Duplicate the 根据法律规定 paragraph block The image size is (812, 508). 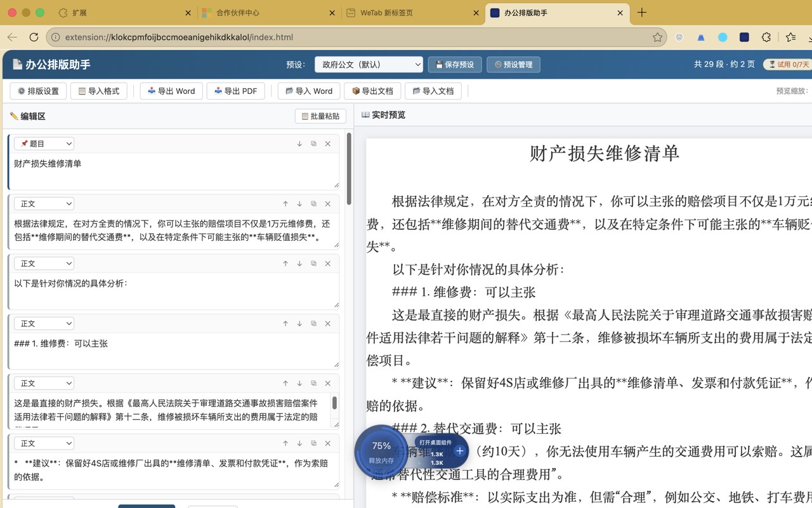(x=313, y=204)
